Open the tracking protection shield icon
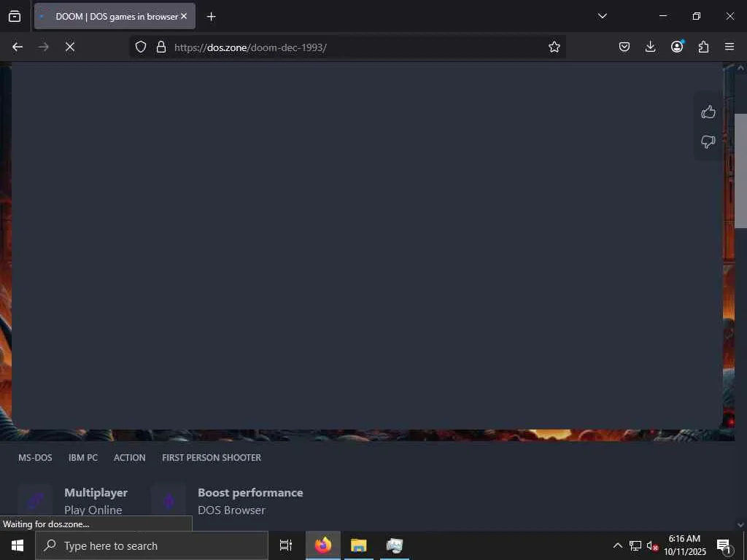 coord(141,47)
